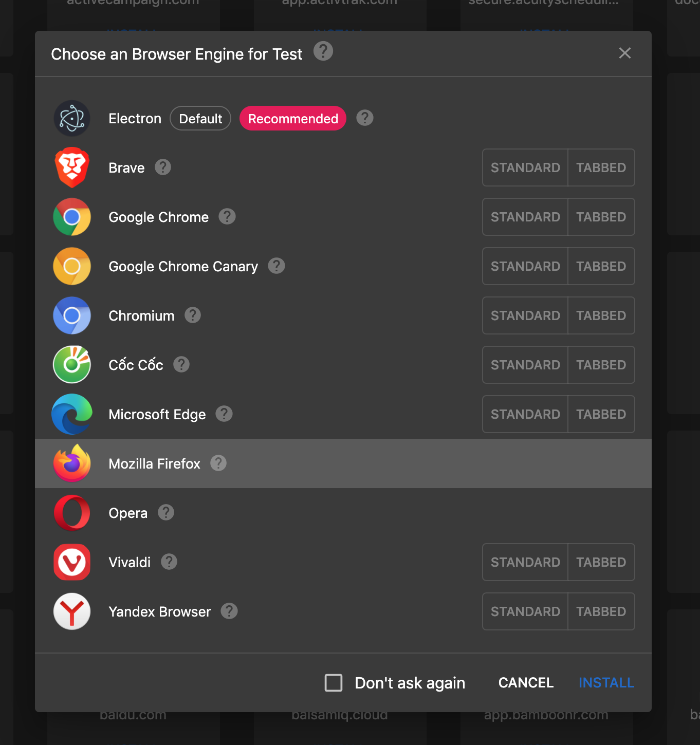Select STANDARD for Yandex Browser

point(525,611)
